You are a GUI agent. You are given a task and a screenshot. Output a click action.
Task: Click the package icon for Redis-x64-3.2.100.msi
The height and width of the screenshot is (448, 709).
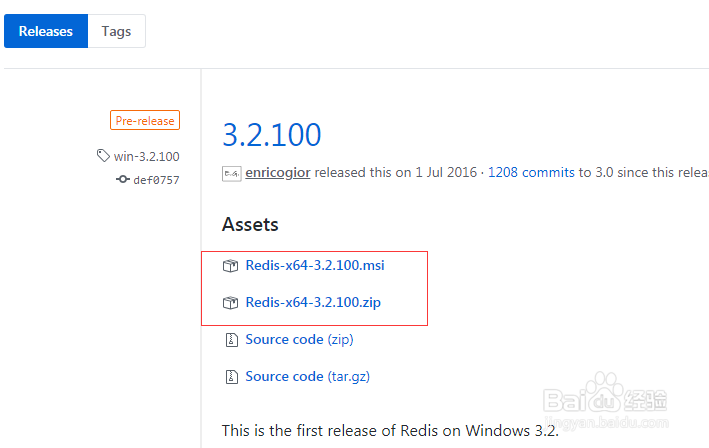click(231, 266)
